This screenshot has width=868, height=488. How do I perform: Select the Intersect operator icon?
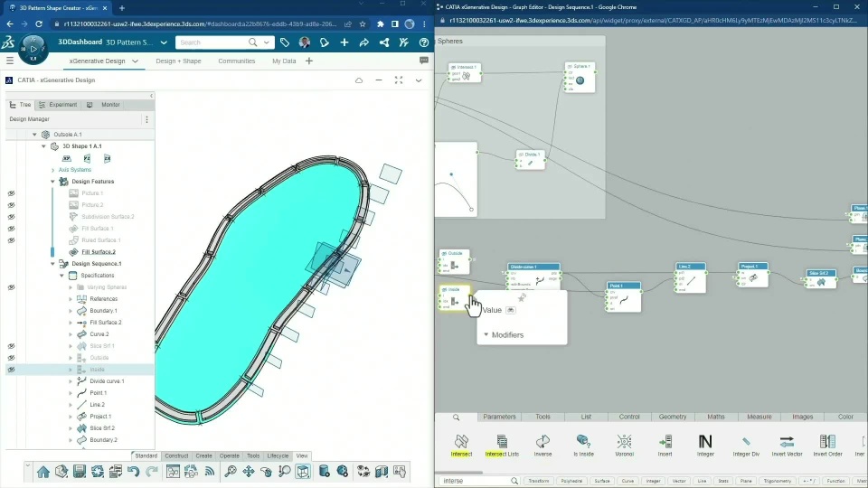461,442
